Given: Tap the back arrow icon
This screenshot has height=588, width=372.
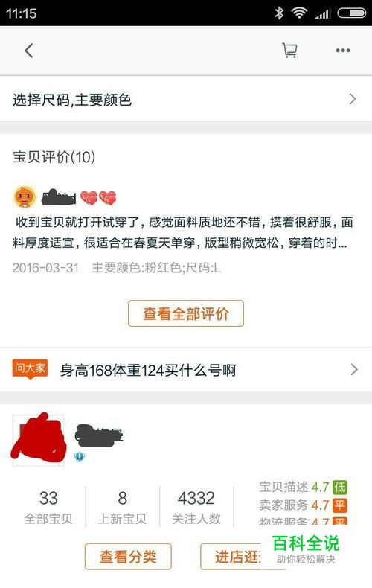Looking at the screenshot, I should (x=29, y=51).
